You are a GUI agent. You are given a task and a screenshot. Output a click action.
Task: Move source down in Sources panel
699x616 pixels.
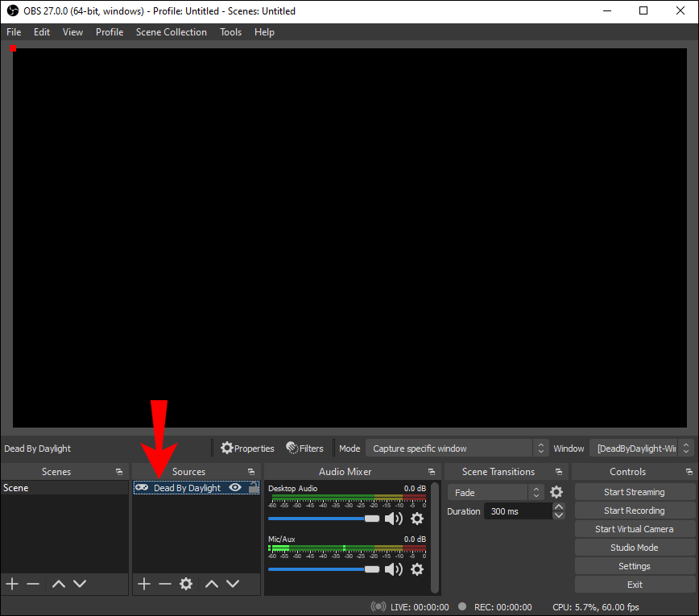(233, 584)
